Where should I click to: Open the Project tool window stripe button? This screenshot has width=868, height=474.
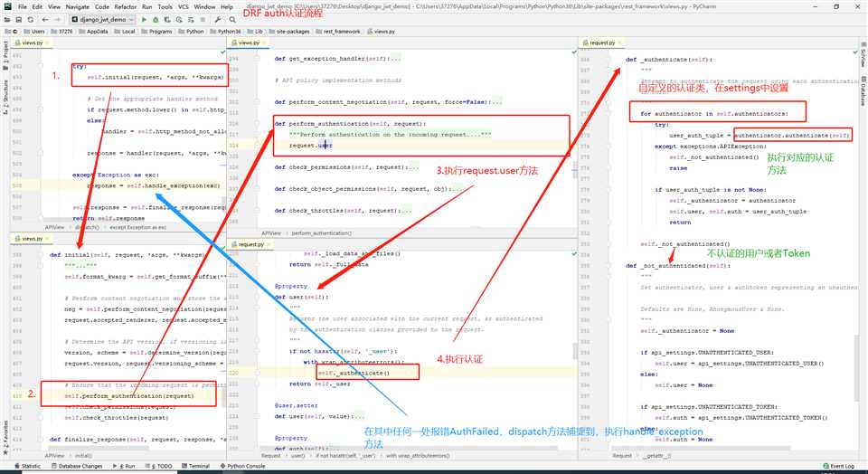tap(5, 55)
